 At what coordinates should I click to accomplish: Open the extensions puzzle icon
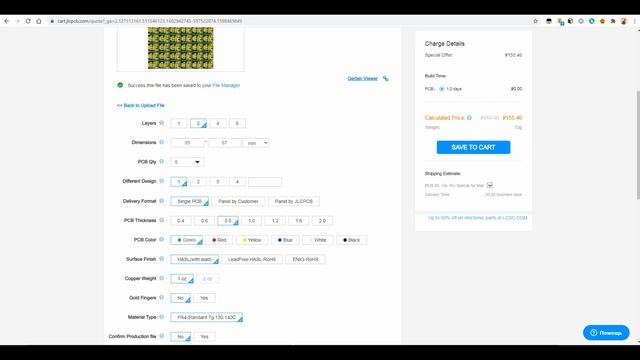(x=613, y=21)
